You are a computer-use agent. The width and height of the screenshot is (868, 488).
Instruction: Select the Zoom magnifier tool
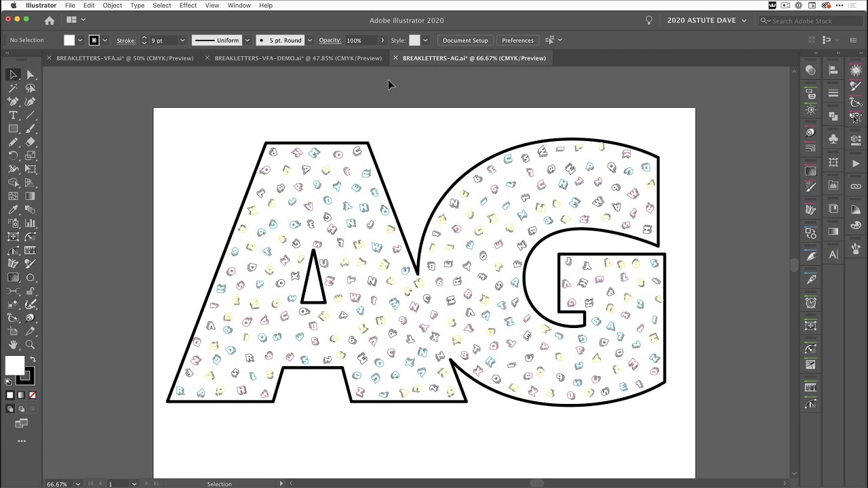point(31,345)
